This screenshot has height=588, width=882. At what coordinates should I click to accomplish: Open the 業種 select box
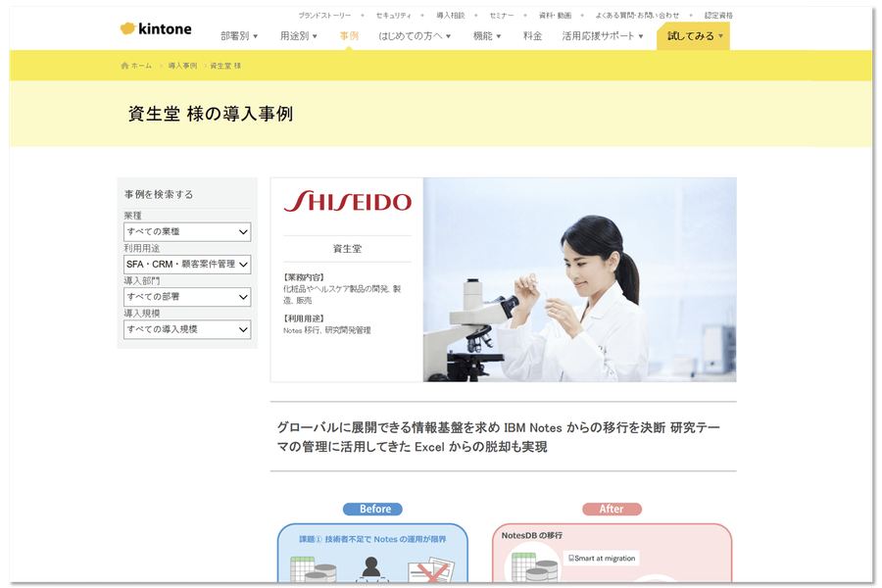click(187, 232)
